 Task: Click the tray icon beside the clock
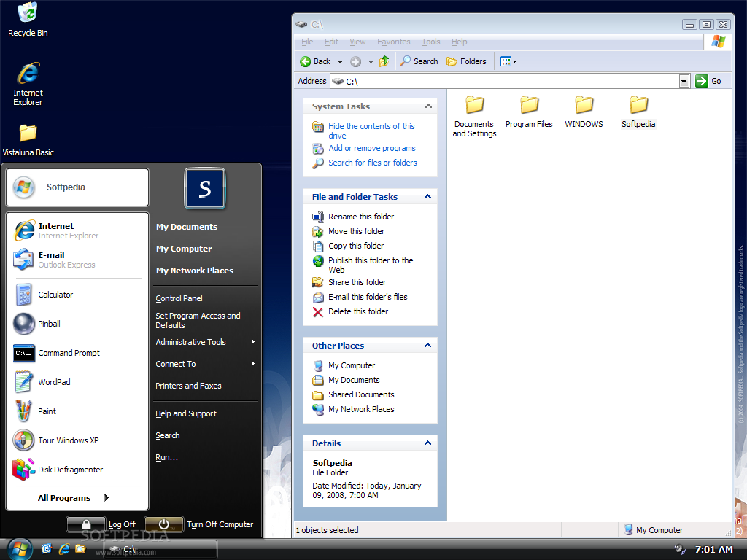[x=680, y=550]
